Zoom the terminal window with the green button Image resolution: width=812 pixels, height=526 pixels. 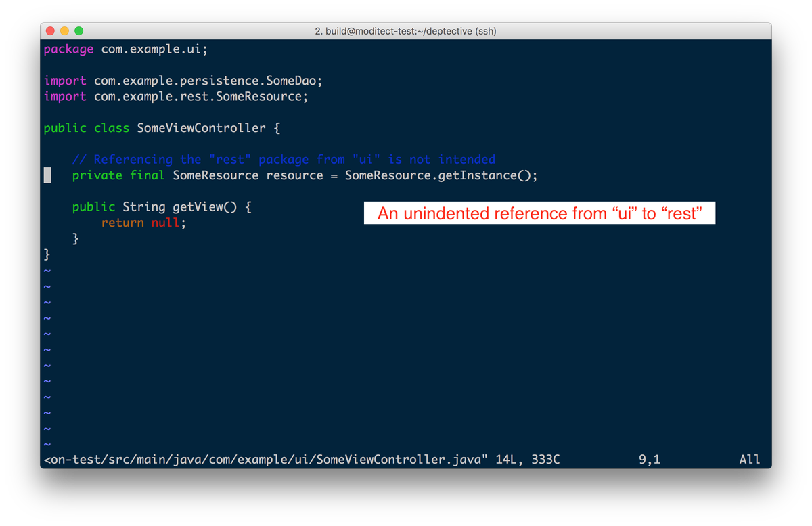point(79,30)
